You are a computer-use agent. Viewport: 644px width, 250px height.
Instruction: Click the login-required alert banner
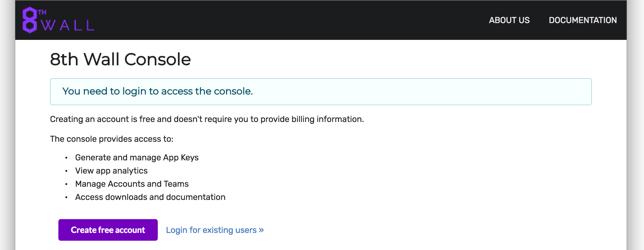[x=321, y=91]
